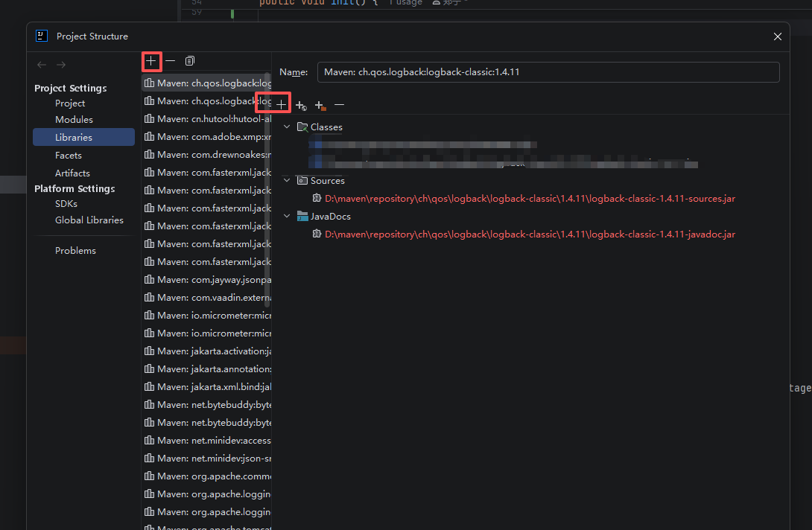Viewport: 812px width, 530px height.
Task: Copy the selected library
Action: pos(190,61)
